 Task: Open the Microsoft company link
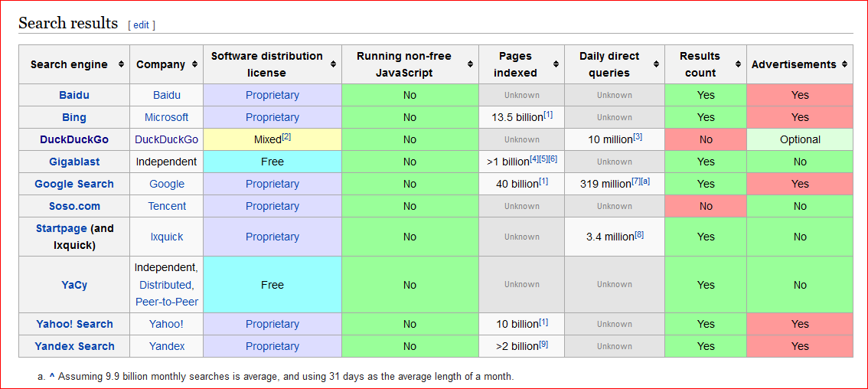[167, 117]
